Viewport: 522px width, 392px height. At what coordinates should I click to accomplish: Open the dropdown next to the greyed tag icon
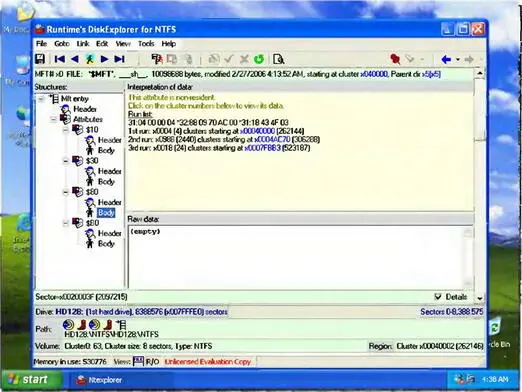coord(422,60)
